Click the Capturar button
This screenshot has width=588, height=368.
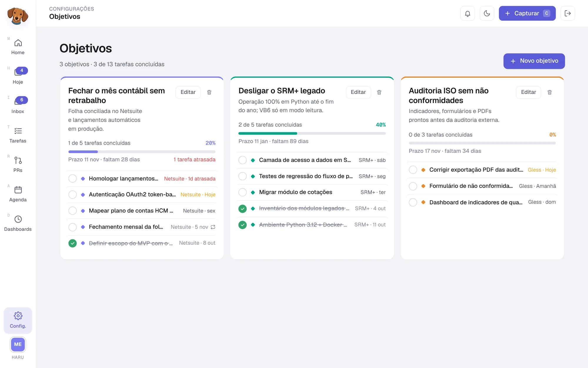527,14
